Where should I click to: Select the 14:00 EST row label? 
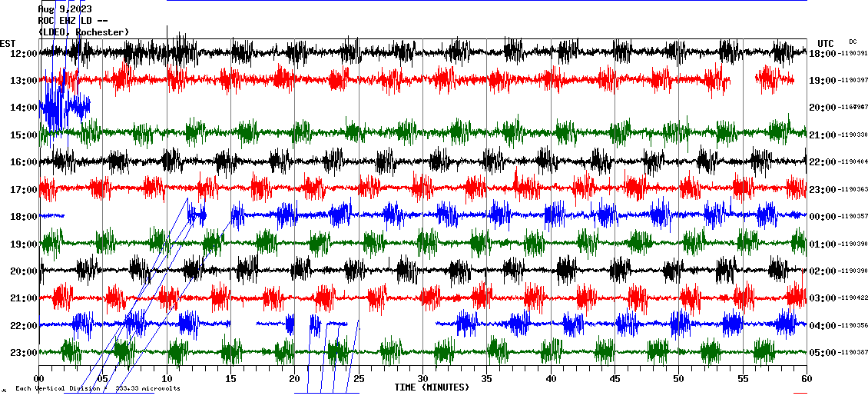click(24, 108)
